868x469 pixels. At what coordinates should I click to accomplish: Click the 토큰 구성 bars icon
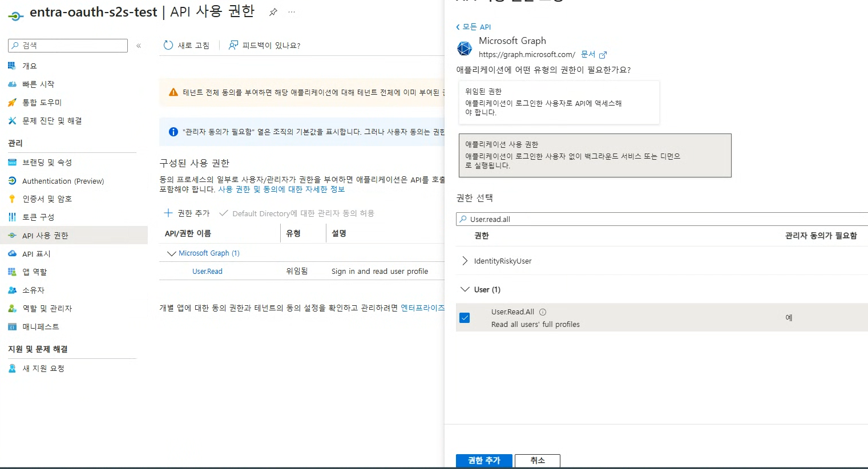click(x=12, y=217)
